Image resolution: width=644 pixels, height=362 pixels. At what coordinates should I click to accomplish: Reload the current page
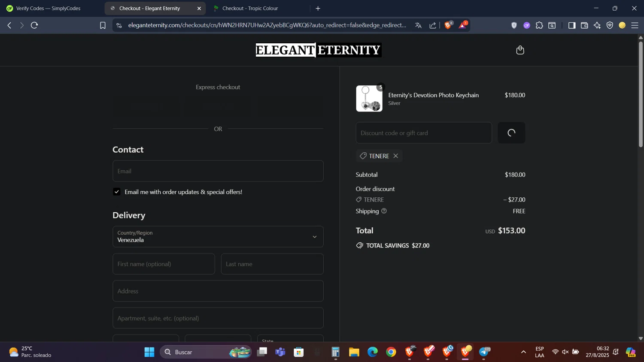click(34, 25)
